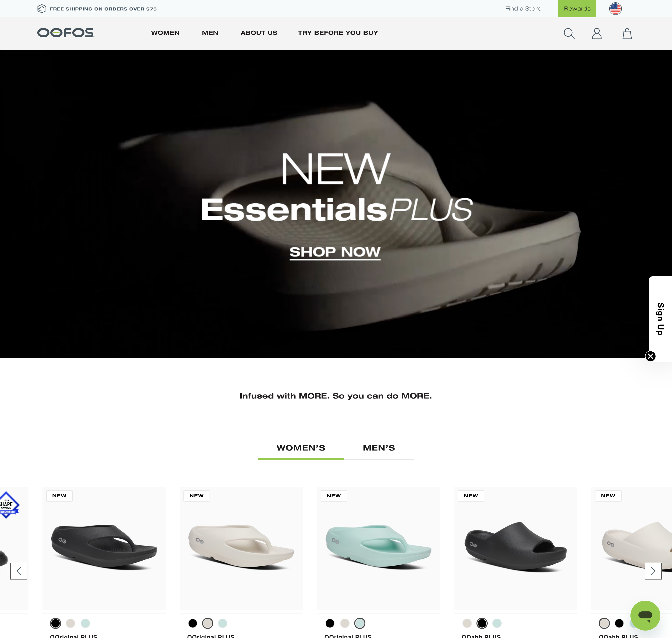Open the MEN navigation menu
This screenshot has height=638, width=672.
pos(210,33)
